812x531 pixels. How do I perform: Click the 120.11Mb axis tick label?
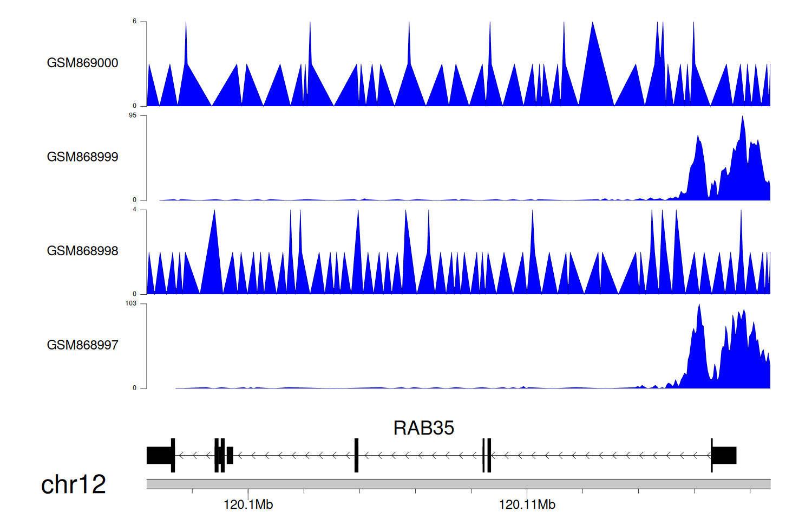click(527, 505)
